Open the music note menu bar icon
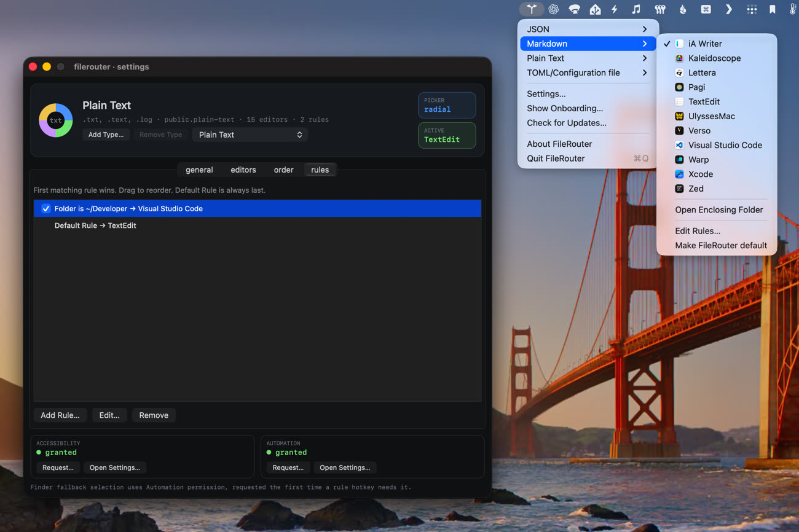799x532 pixels. (x=636, y=9)
